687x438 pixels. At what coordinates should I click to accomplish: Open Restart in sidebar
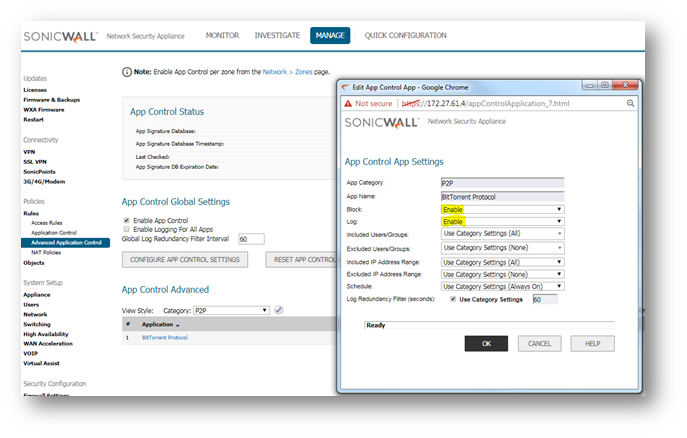tap(33, 120)
